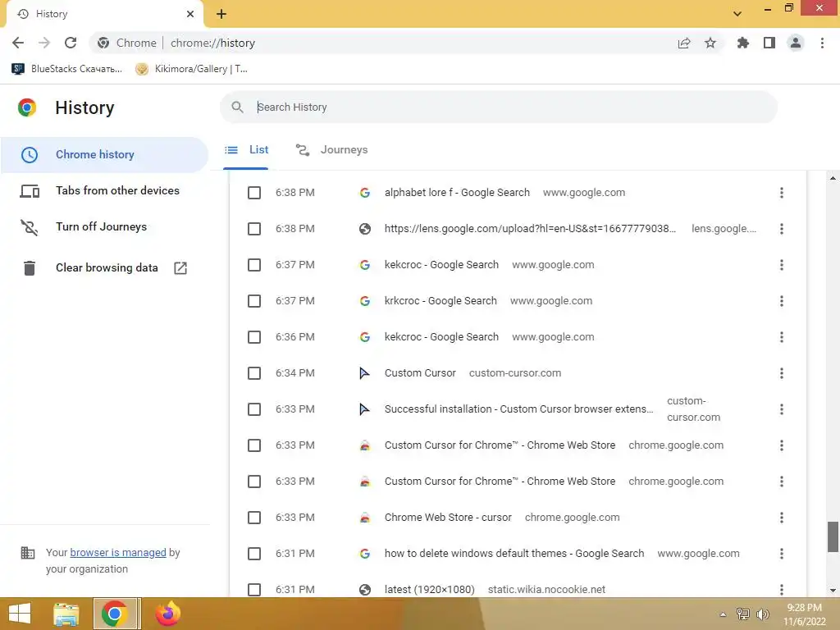Tick the Chrome Web Store - cursor checkbox
The image size is (840, 630).
click(x=254, y=518)
